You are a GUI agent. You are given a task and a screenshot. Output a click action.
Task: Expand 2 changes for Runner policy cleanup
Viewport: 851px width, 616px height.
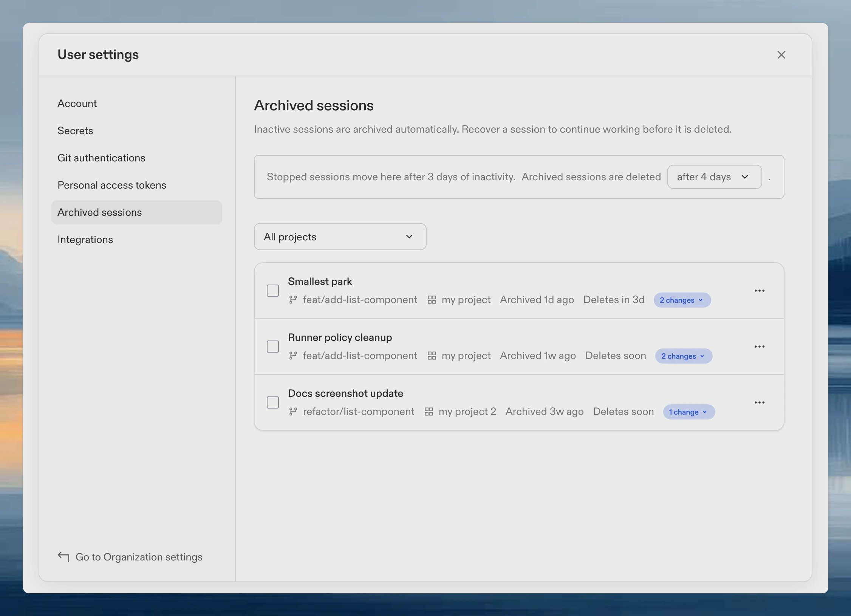pos(684,356)
